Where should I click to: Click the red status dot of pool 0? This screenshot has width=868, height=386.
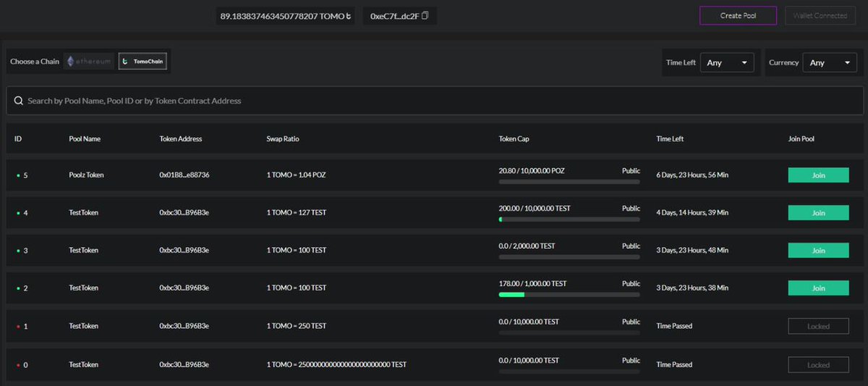pos(18,365)
